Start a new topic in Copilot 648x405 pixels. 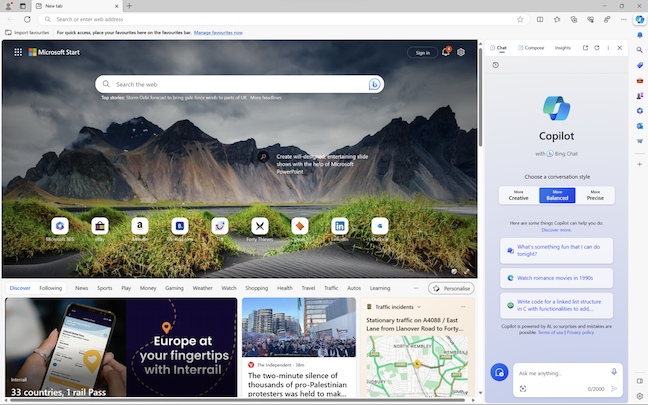[499, 372]
